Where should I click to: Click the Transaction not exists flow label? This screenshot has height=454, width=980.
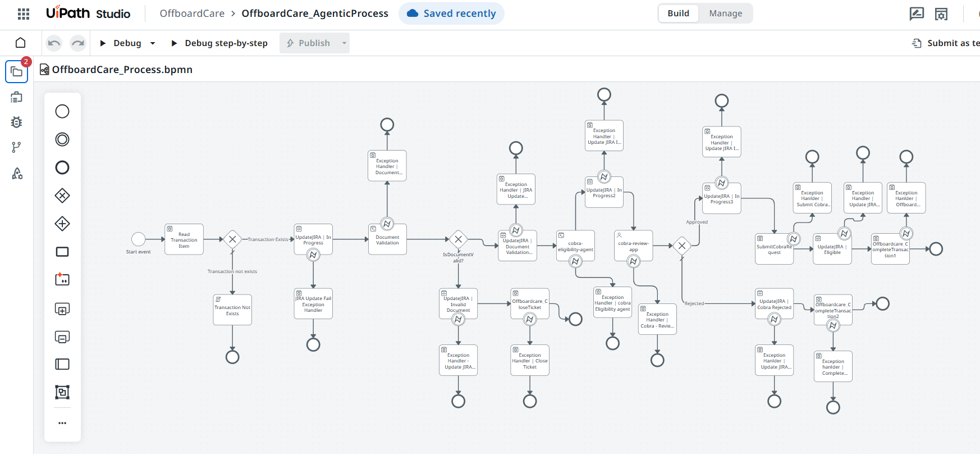[232, 271]
